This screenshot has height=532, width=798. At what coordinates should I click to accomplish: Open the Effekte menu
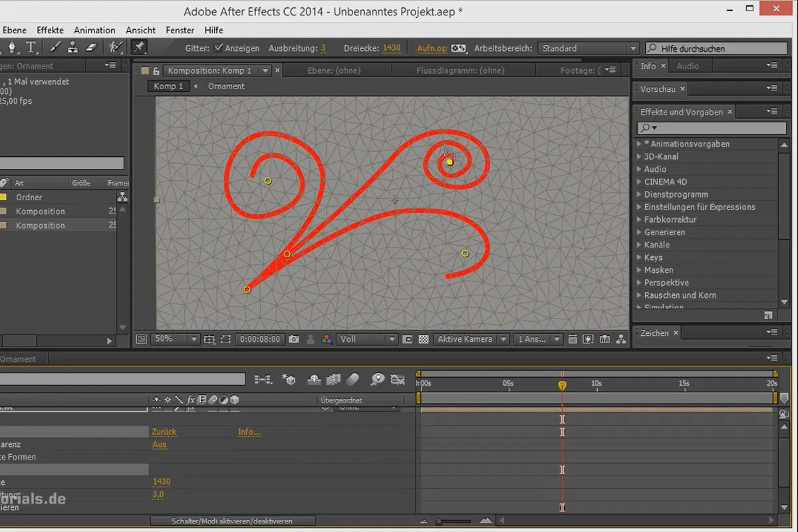[50, 30]
